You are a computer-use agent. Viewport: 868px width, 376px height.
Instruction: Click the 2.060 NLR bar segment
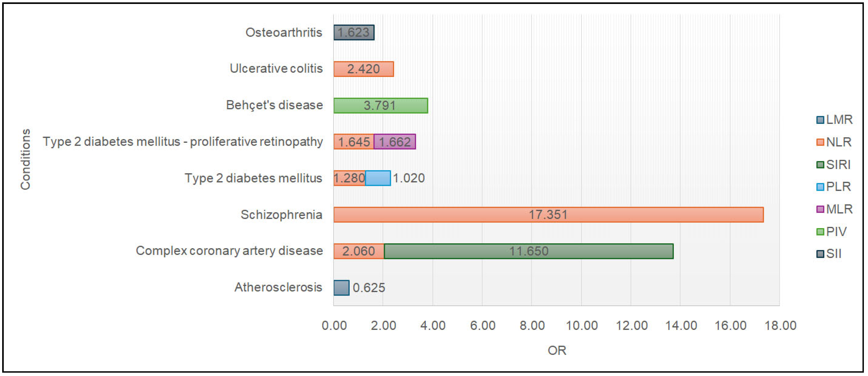(x=358, y=251)
